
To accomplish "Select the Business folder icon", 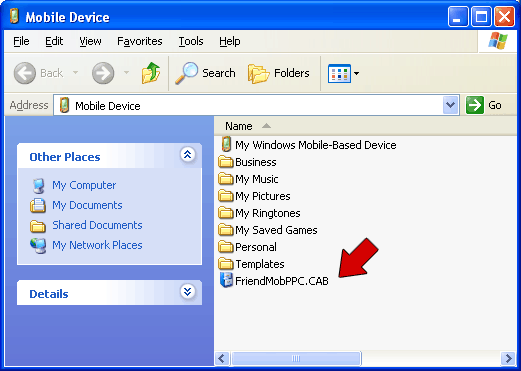I will (226, 162).
